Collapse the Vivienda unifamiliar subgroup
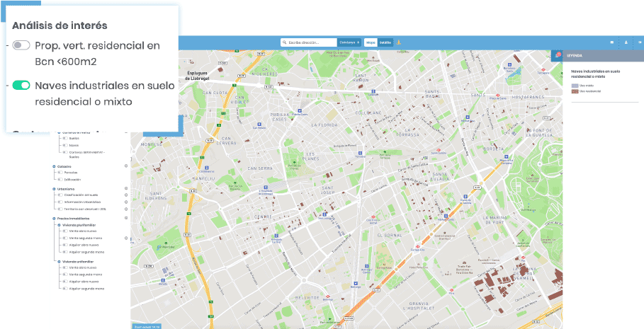This screenshot has height=329, width=644. (59, 261)
